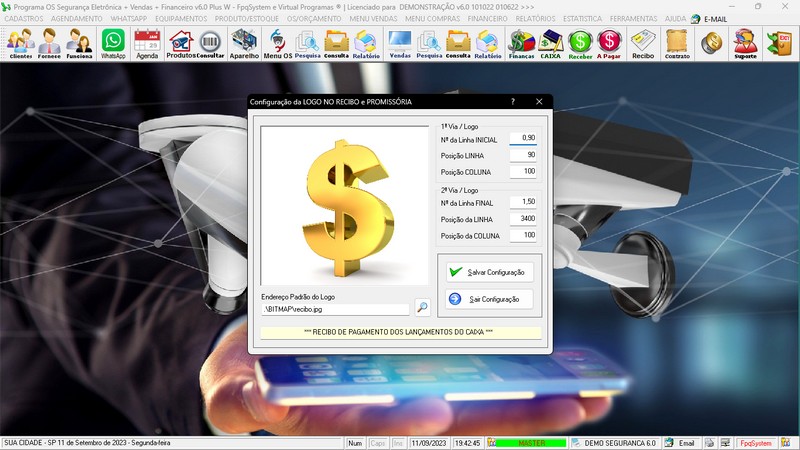Click the CAIXA cash book icon
Screen dimensions: 800x450
click(x=550, y=43)
